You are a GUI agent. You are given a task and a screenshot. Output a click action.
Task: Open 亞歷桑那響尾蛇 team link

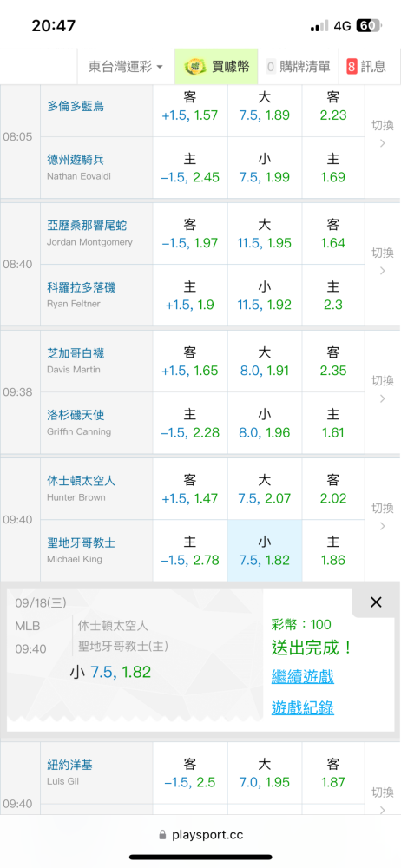[87, 226]
